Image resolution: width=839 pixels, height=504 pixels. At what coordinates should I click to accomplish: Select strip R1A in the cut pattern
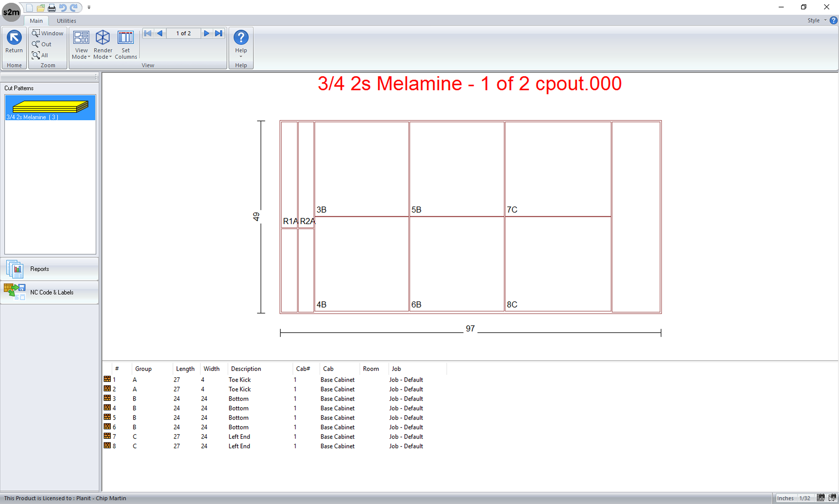pyautogui.click(x=290, y=175)
